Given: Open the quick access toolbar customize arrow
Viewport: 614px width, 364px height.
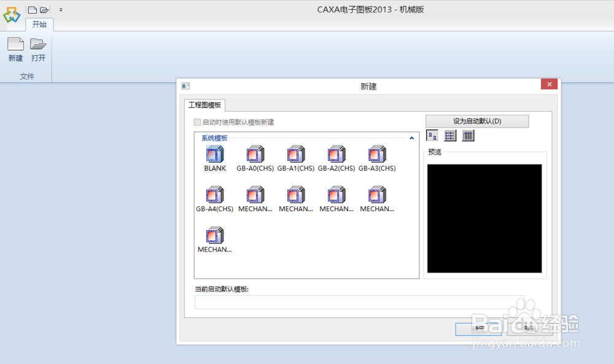Looking at the screenshot, I should tap(61, 10).
